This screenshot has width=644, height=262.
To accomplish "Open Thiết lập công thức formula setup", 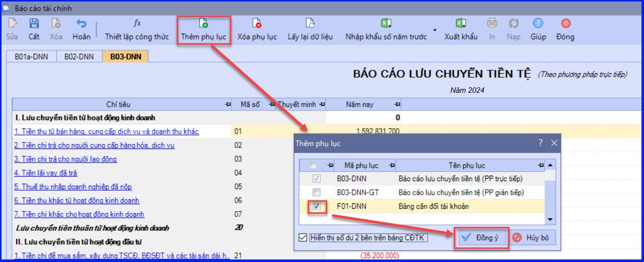I will [x=137, y=29].
